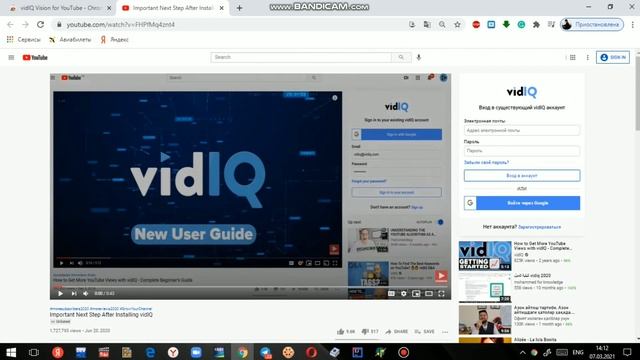This screenshot has width=640, height=360.
Task: Save the video to a playlist
Action: point(424,331)
